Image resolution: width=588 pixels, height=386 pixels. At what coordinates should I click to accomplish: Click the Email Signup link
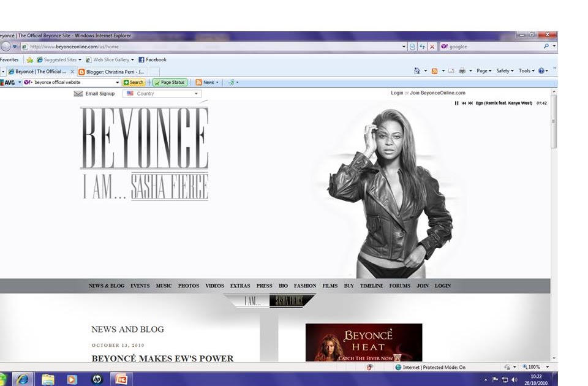pos(100,94)
